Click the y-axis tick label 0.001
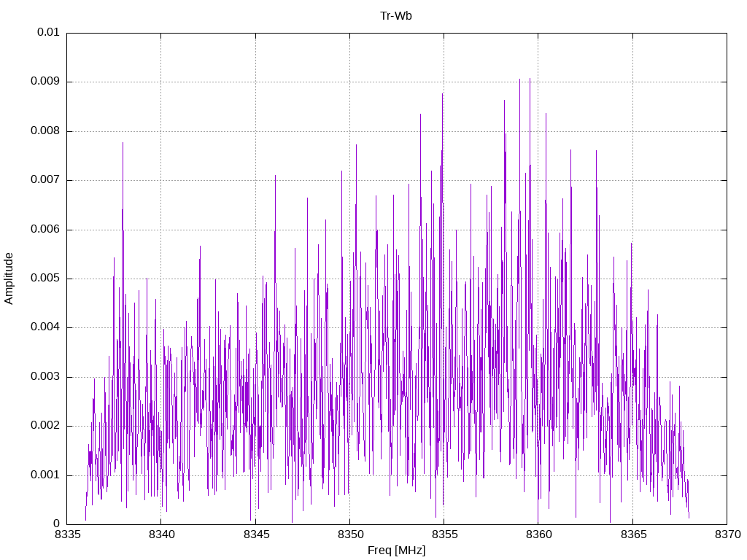Screen dimensions: 747x560 (x=45, y=475)
